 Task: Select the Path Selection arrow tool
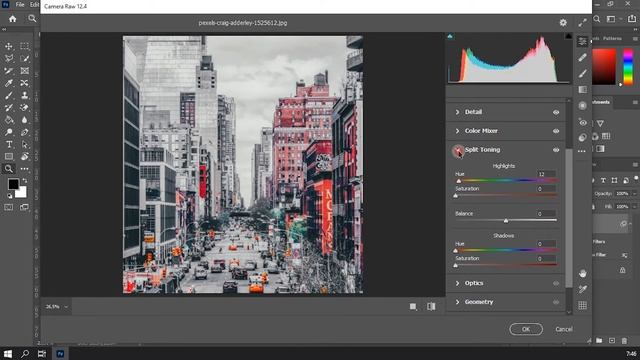coord(24,144)
